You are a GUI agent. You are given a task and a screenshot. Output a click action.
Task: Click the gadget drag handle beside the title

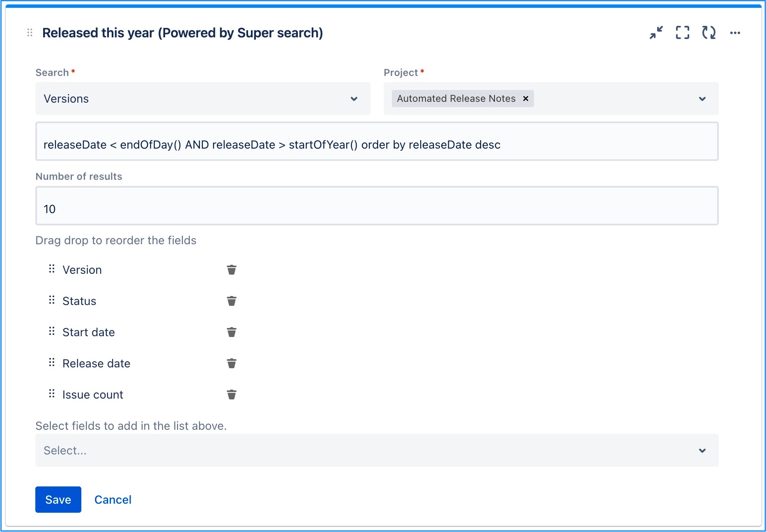click(30, 33)
